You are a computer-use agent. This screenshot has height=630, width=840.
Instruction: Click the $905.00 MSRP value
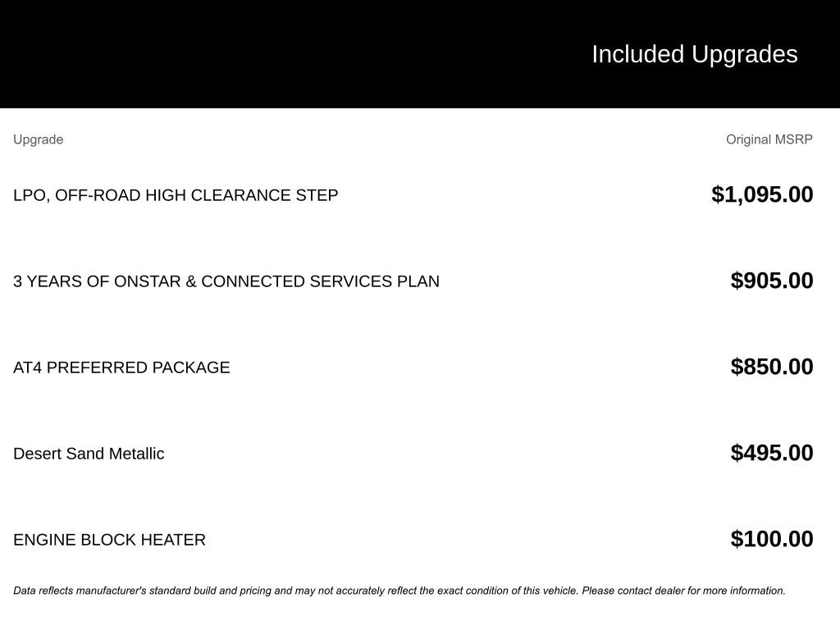tap(772, 281)
